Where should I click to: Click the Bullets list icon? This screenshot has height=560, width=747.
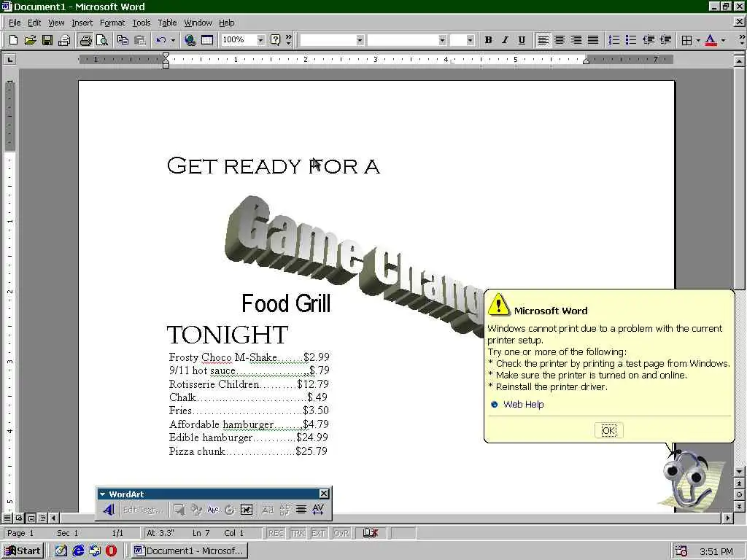coord(631,40)
